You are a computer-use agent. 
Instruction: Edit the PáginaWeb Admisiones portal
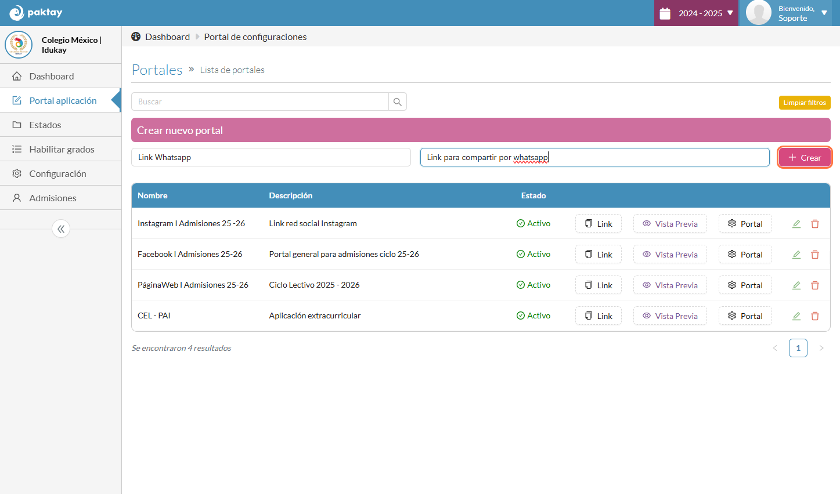796,285
